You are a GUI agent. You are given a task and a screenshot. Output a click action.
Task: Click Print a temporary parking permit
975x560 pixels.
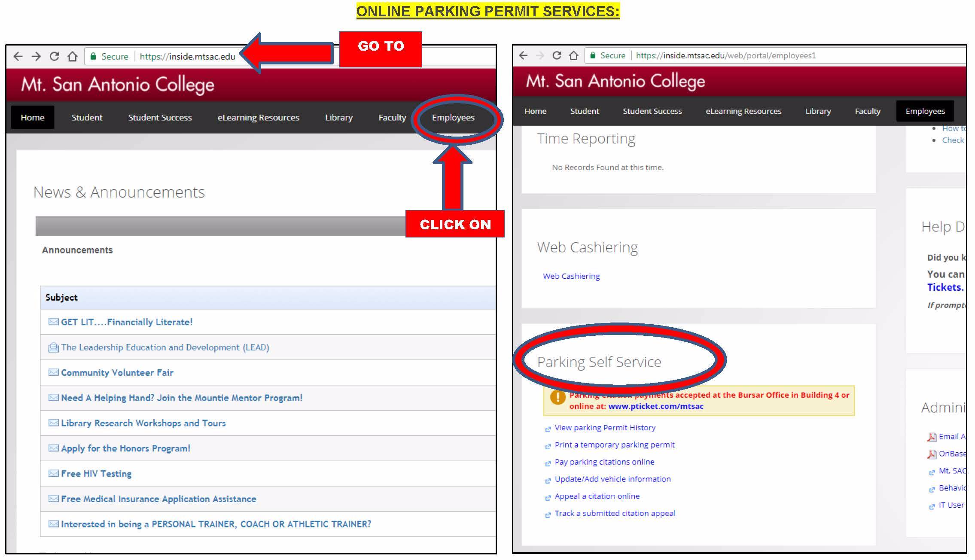615,445
